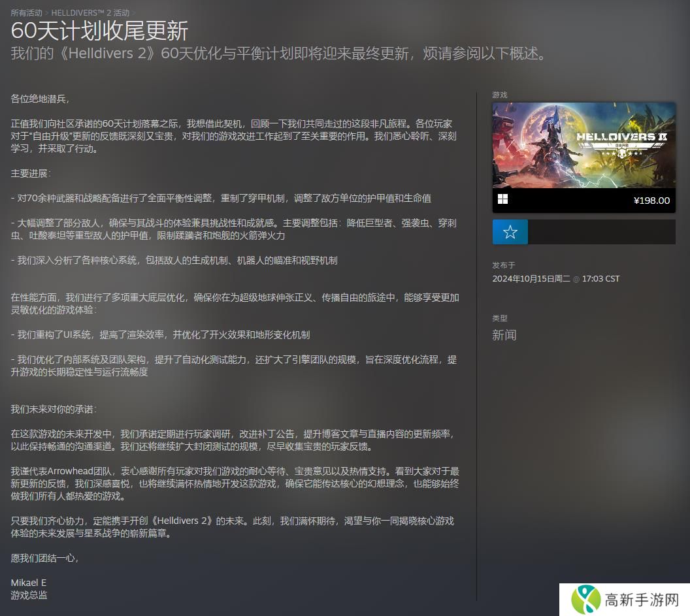Click the star follow icon

(x=510, y=232)
